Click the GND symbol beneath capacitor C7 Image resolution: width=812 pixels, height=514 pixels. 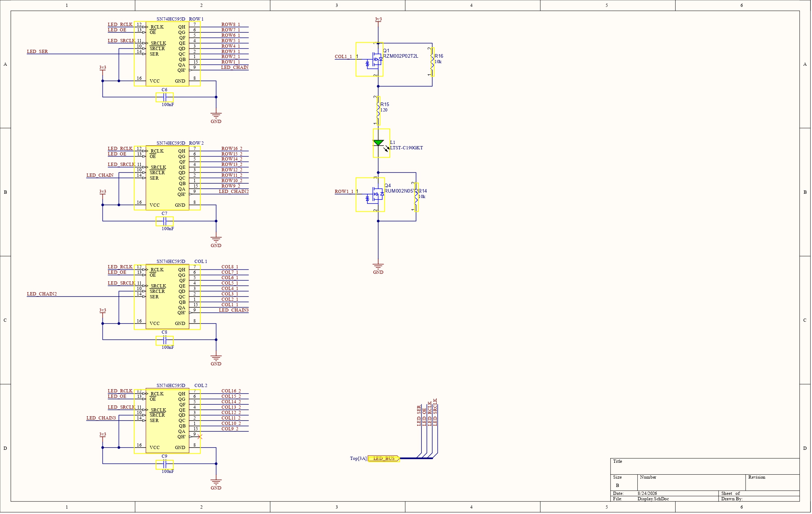pyautogui.click(x=216, y=242)
